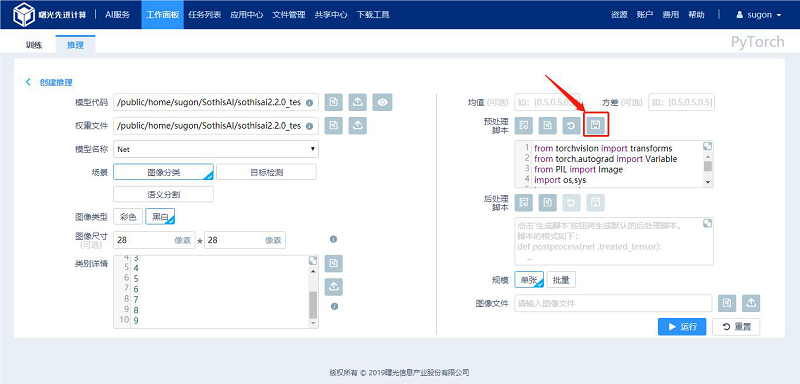Click the browse icon next to 模型代码
800x384 pixels.
coord(333,103)
